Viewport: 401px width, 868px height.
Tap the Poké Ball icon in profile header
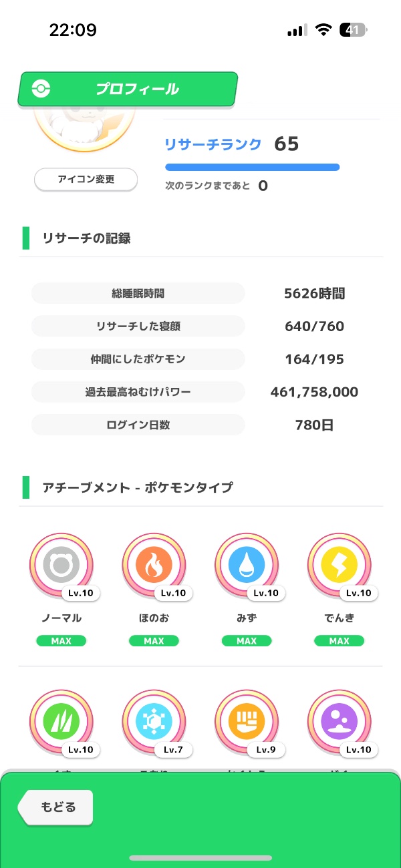[41, 89]
